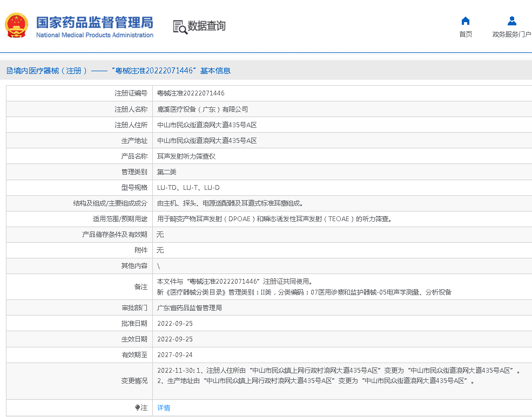Click the expiry date 2027-09-24
The width and height of the screenshot is (532, 417).
coord(174,355)
